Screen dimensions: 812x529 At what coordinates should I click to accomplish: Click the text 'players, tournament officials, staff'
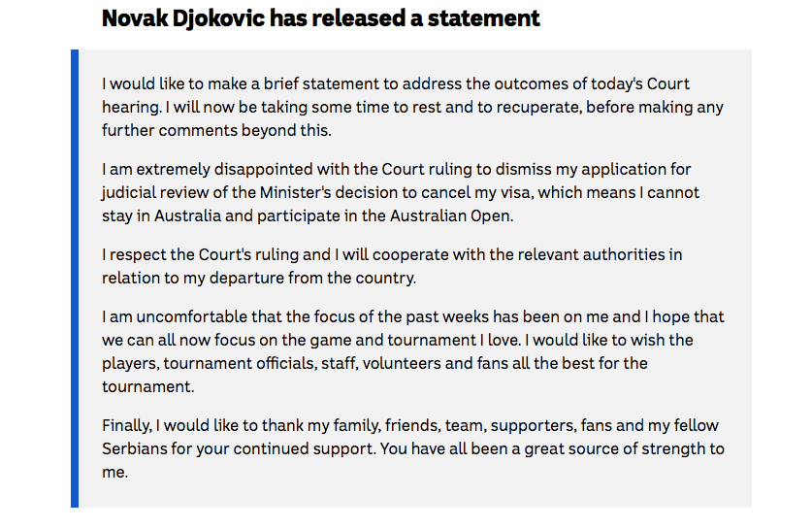coord(229,363)
